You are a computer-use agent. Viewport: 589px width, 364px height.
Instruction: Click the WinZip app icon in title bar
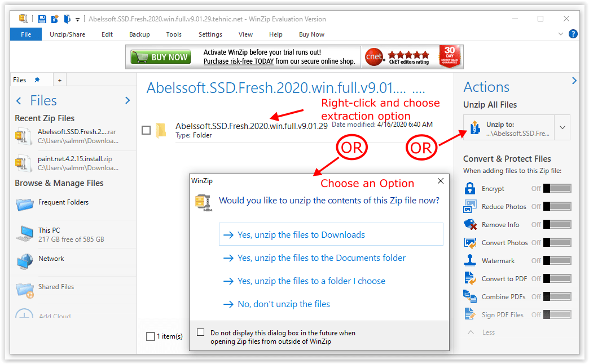click(x=24, y=19)
